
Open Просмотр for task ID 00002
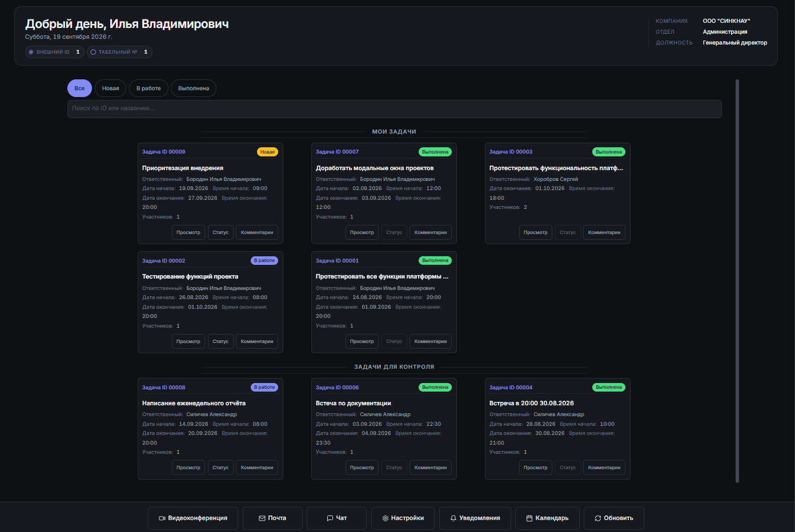point(188,341)
